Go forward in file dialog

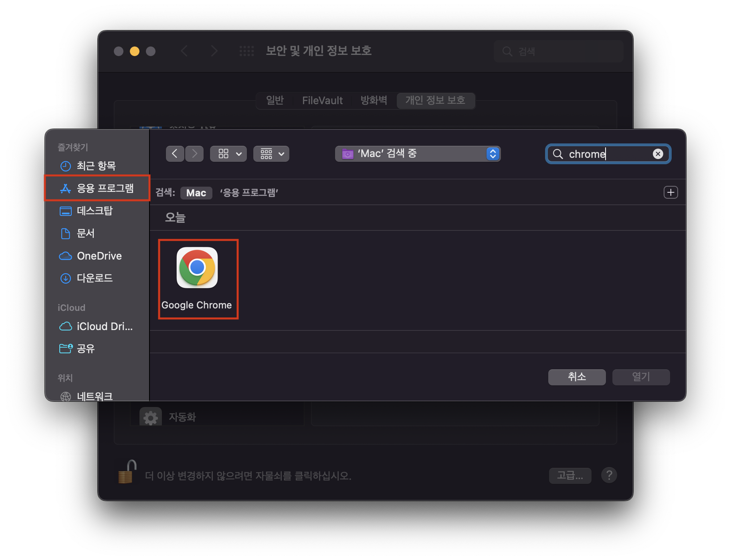(194, 154)
